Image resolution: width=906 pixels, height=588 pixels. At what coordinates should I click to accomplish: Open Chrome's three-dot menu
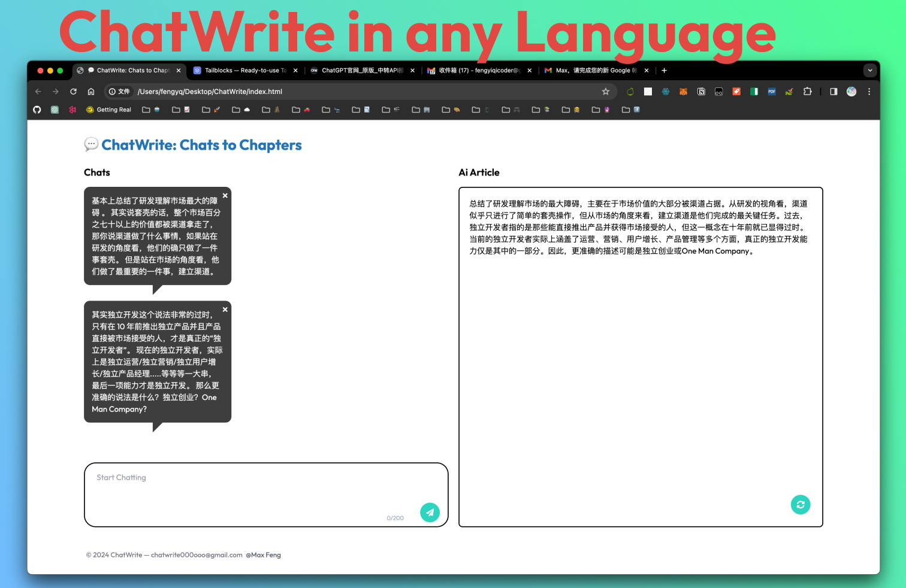tap(869, 92)
